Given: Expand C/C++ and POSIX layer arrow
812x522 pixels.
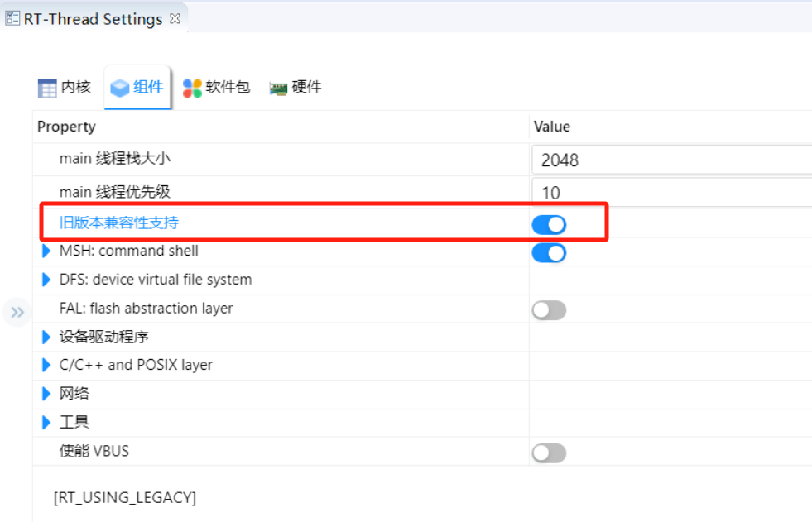Looking at the screenshot, I should coord(46,366).
